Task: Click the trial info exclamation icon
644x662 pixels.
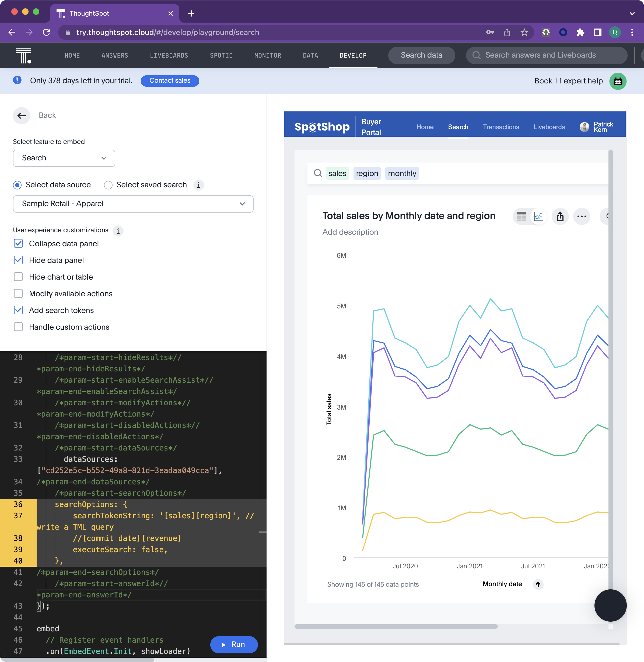Action: pyautogui.click(x=17, y=80)
